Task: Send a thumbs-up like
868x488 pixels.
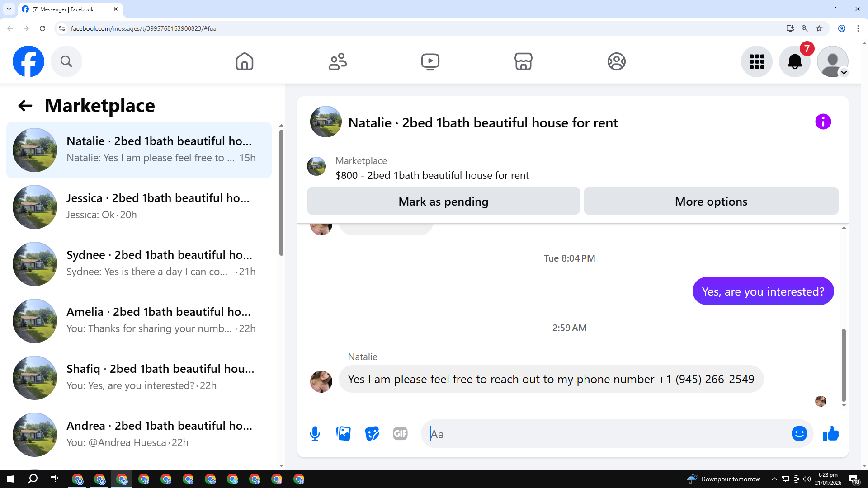Action: coord(830,434)
